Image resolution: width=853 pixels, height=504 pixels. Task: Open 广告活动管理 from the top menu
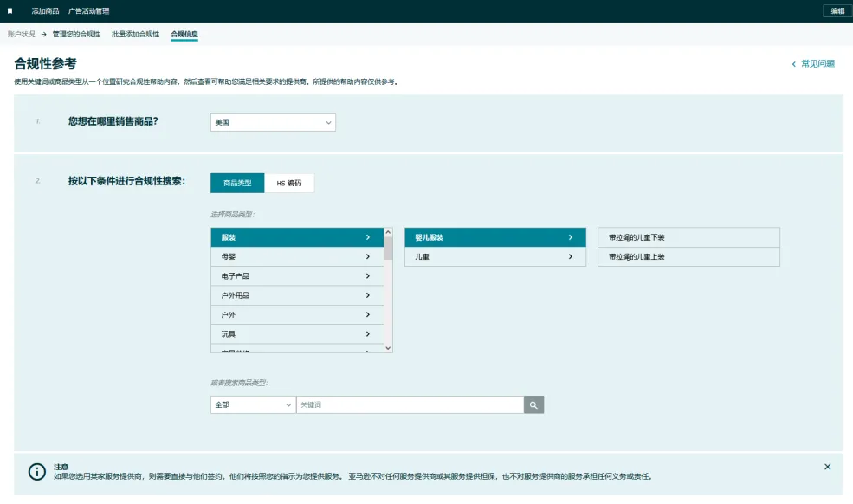[x=90, y=12]
